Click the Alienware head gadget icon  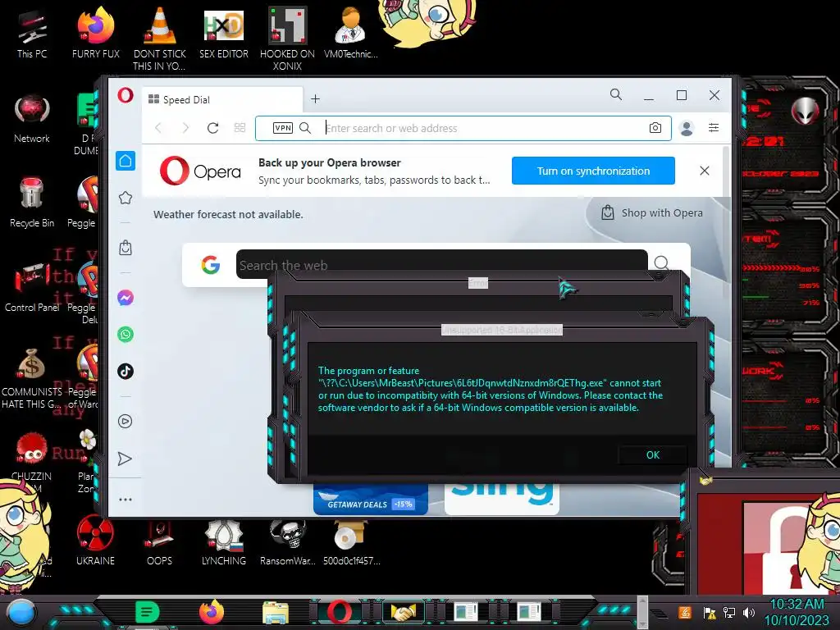806,112
